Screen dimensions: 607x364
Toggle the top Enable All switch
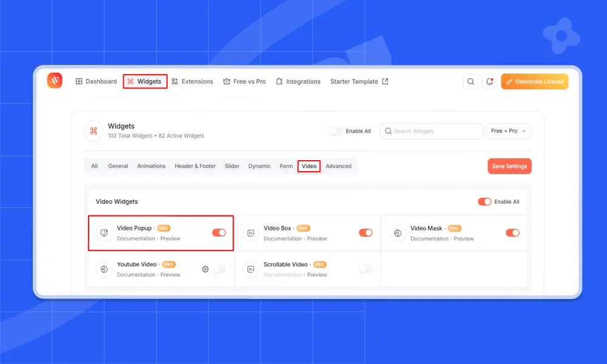pos(336,131)
